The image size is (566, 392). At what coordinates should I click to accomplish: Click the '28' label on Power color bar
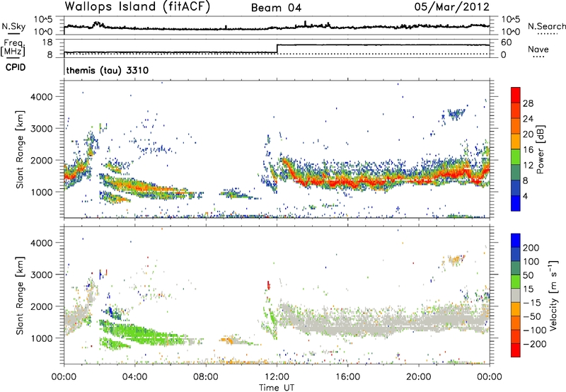tap(528, 103)
